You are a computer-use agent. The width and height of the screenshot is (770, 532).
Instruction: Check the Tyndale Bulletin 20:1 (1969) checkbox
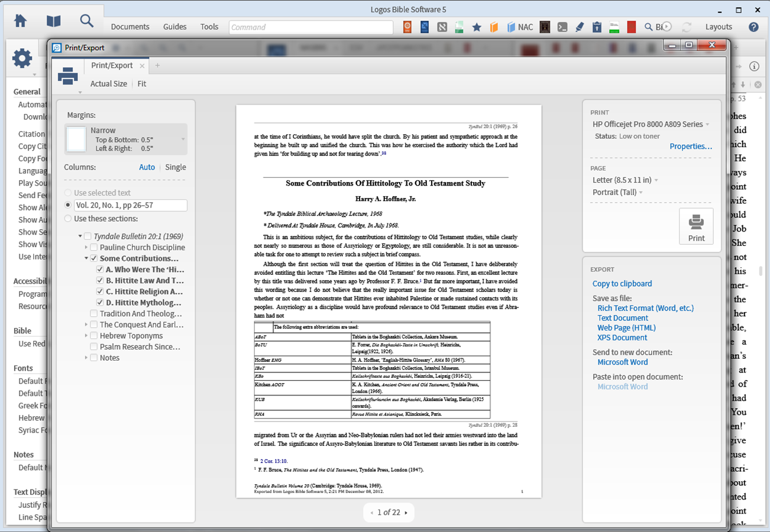[88, 236]
